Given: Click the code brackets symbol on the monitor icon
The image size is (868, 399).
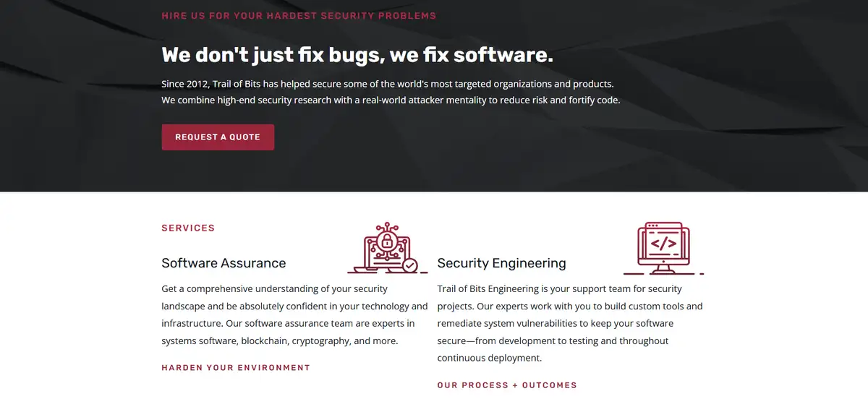Looking at the screenshot, I should click(663, 244).
